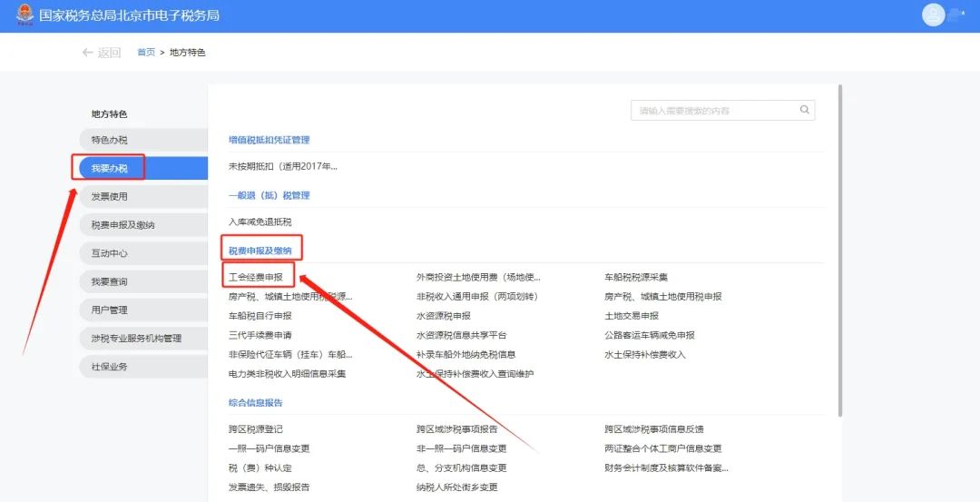Click the back arrow 返回
Image resolution: width=980 pixels, height=502 pixels.
tap(101, 53)
